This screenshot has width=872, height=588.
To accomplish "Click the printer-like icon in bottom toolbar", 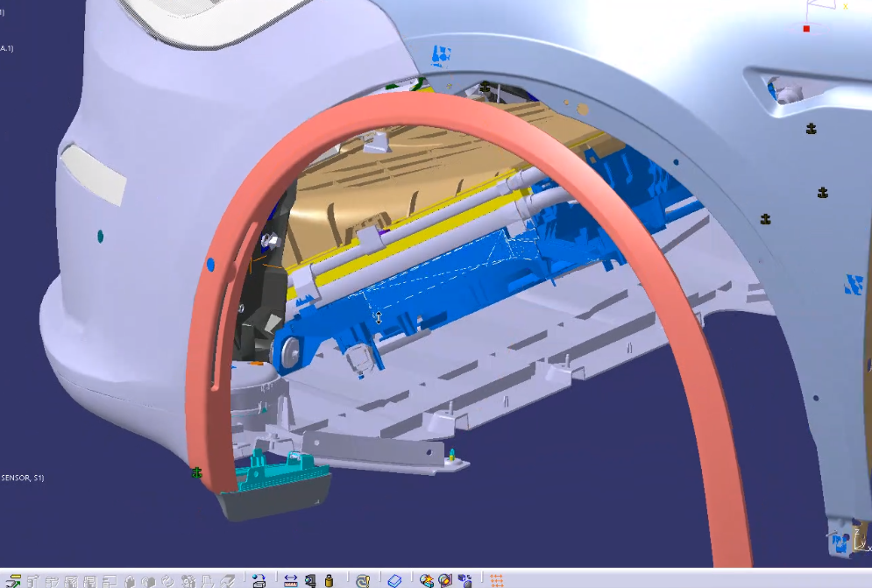I will 259,580.
